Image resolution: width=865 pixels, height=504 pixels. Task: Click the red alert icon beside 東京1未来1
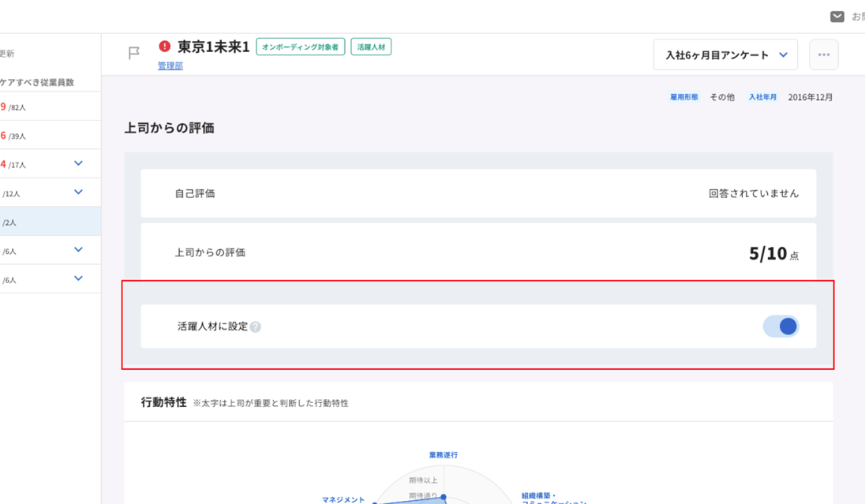[x=164, y=46]
